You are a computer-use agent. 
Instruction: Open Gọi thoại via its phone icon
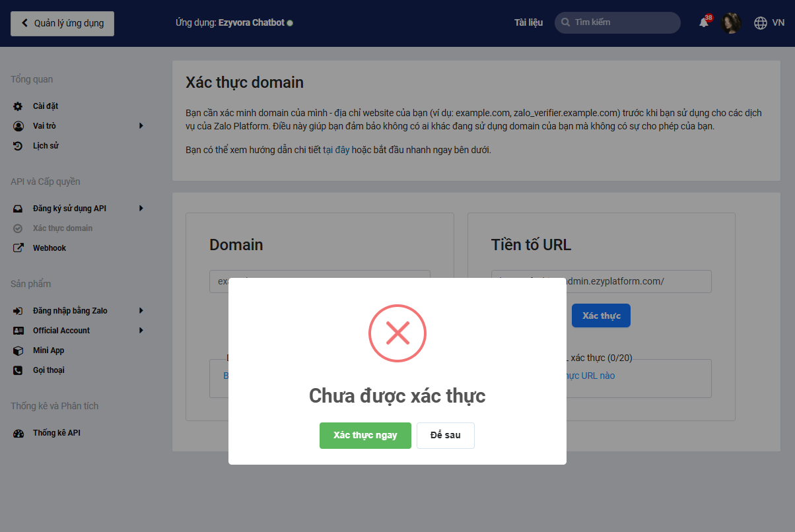[18, 370]
